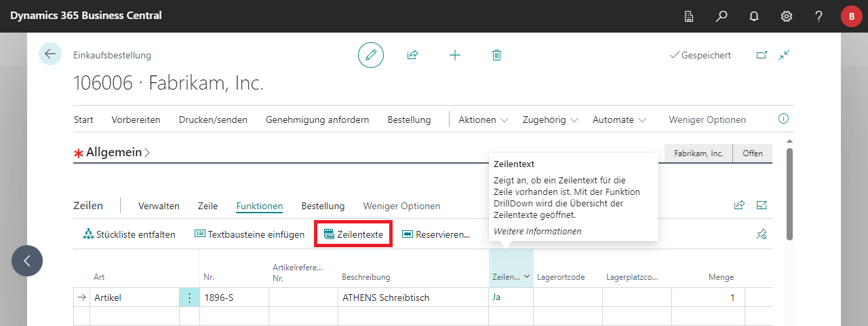Click the back arrow button
The width and height of the screenshot is (868, 326).
(x=50, y=54)
